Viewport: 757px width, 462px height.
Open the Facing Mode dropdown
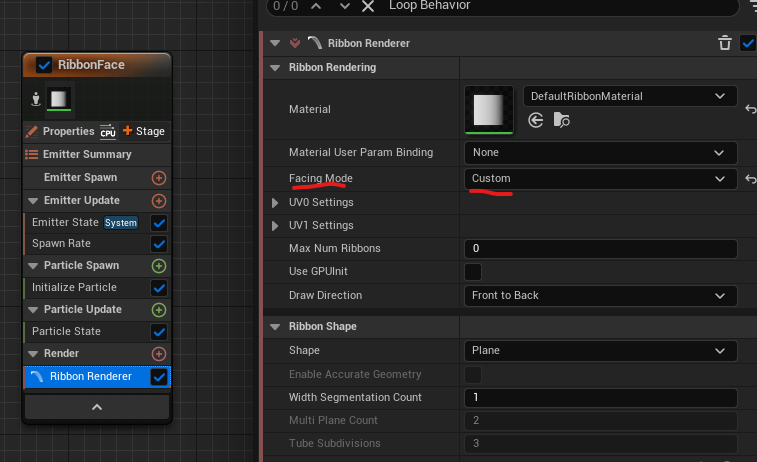tap(601, 179)
